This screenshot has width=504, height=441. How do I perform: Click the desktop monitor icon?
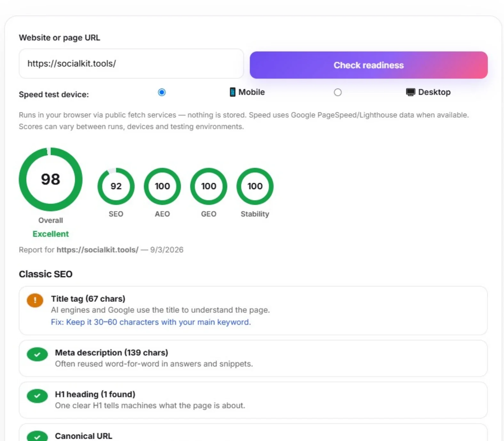pos(411,92)
